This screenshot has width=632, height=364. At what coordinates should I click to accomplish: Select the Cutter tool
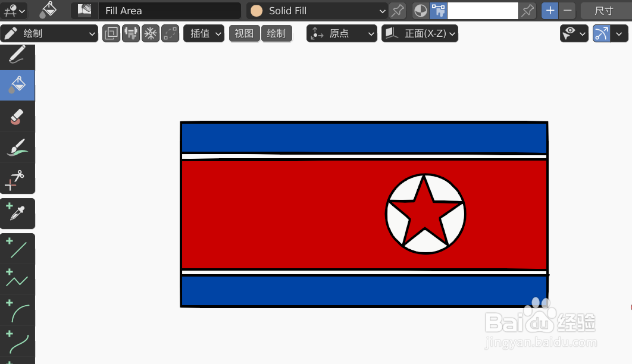[x=17, y=179]
